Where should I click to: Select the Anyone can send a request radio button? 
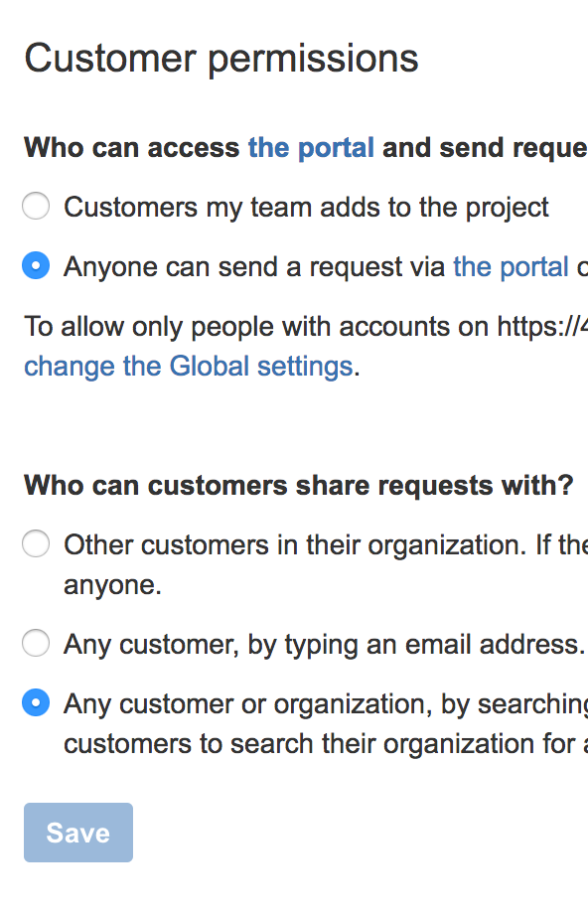36,266
